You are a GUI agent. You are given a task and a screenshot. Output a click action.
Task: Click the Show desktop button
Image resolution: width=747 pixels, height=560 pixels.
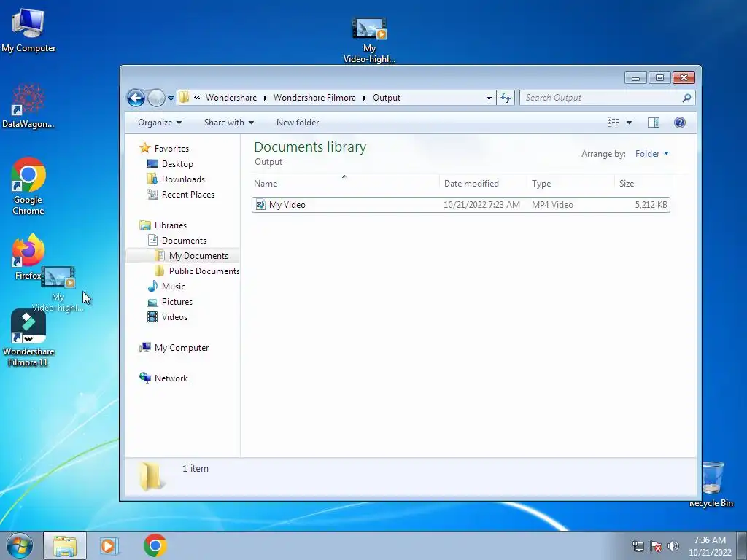pos(742,546)
